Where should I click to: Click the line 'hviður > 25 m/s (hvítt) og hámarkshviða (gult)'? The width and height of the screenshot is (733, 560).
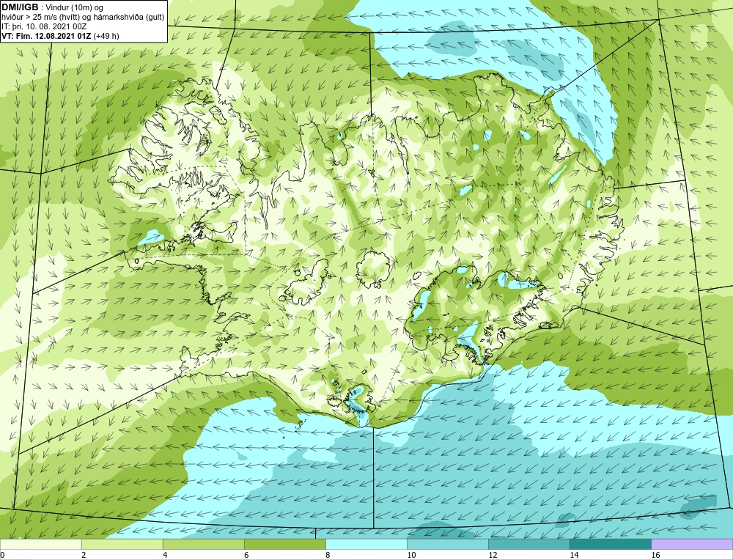click(83, 18)
